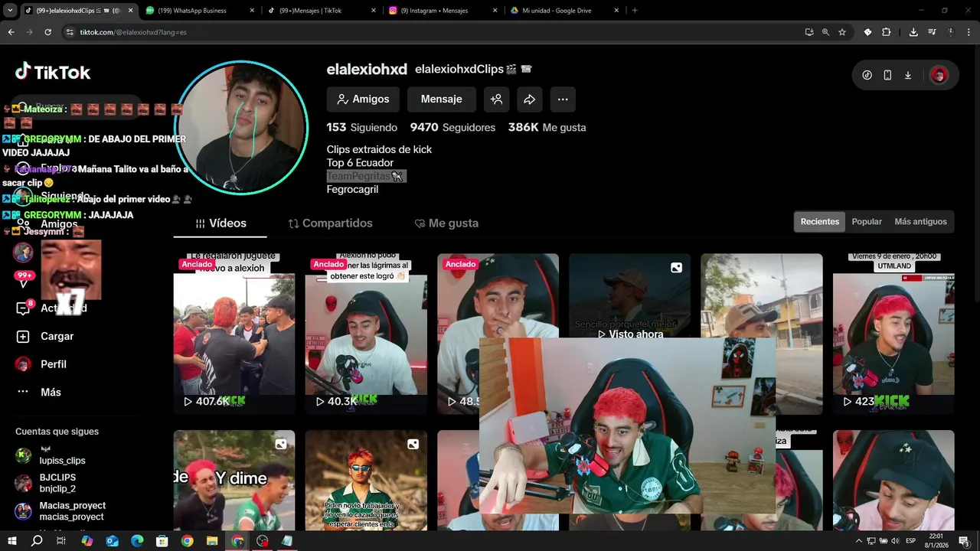
Task: Open Perfil in the sidebar
Action: coord(42,364)
